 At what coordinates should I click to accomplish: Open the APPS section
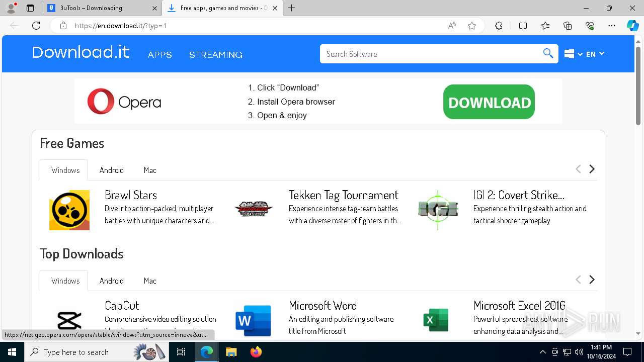[160, 55]
